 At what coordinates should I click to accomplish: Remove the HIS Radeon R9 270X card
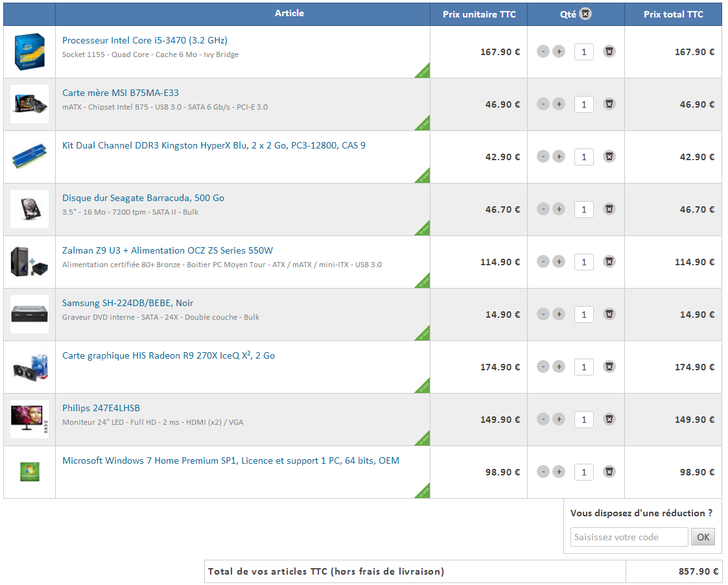click(x=609, y=366)
